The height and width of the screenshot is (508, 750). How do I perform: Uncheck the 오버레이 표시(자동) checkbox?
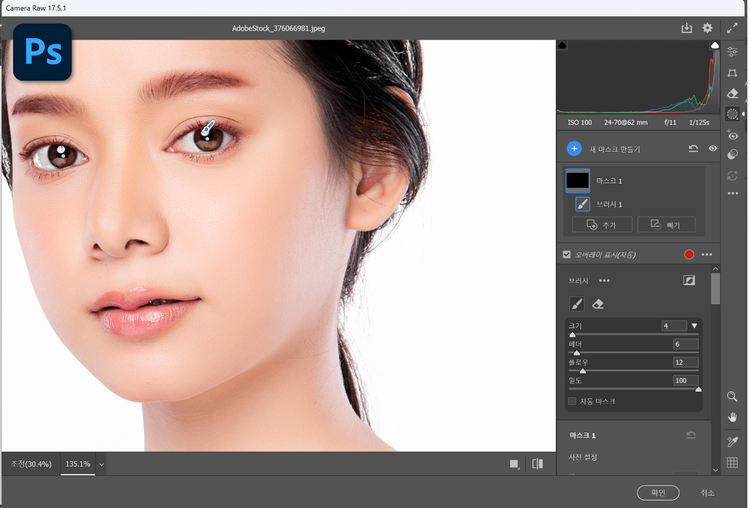tap(567, 254)
